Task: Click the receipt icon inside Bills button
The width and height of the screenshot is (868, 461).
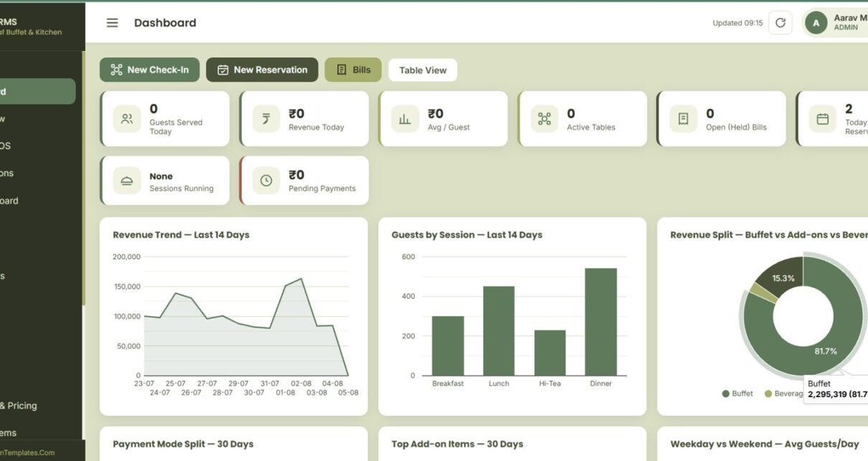Action: pos(341,70)
